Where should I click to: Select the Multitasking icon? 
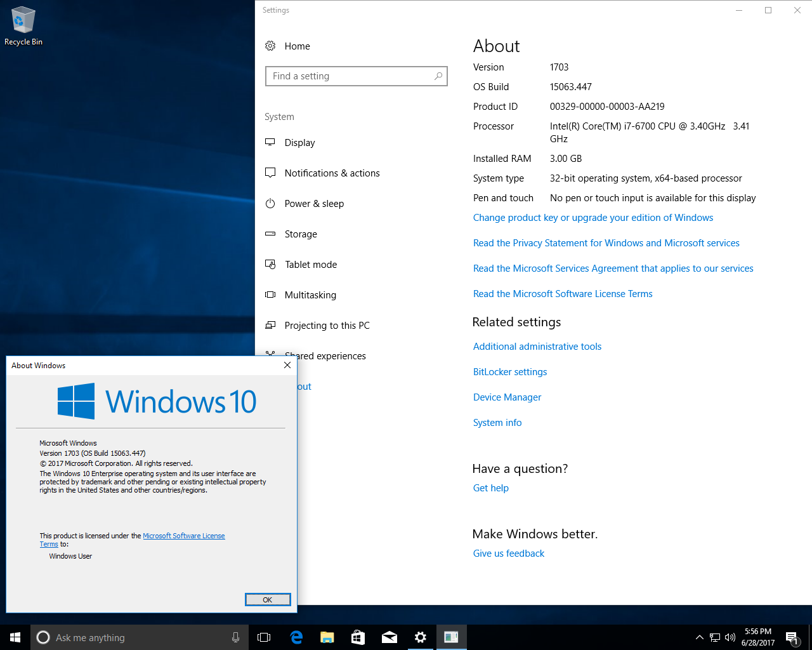point(270,295)
